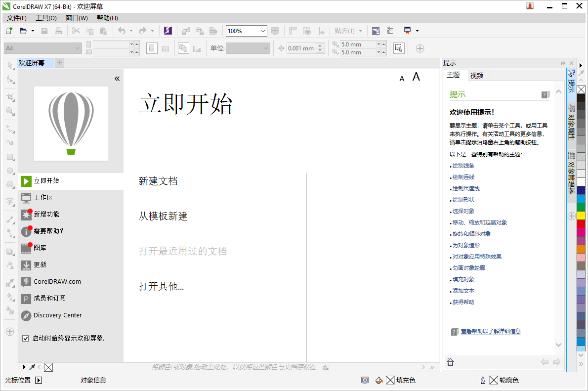This screenshot has width=588, height=391.
Task: Open the 绘制线条 hint topic
Action: coord(463,166)
